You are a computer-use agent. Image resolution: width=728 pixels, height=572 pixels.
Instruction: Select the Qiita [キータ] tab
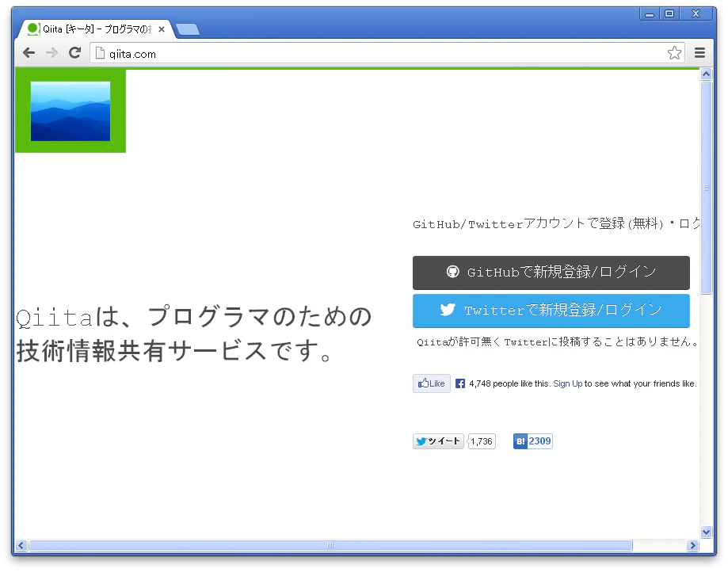click(95, 29)
